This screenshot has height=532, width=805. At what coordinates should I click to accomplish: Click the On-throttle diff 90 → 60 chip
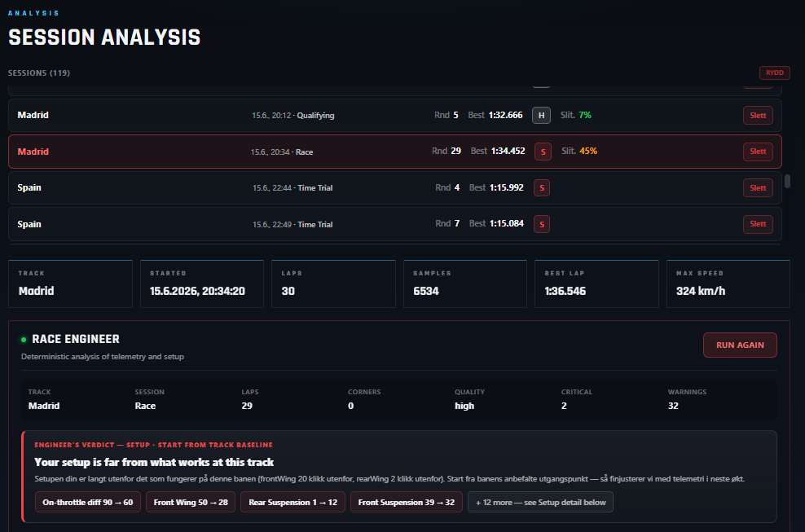pos(88,502)
